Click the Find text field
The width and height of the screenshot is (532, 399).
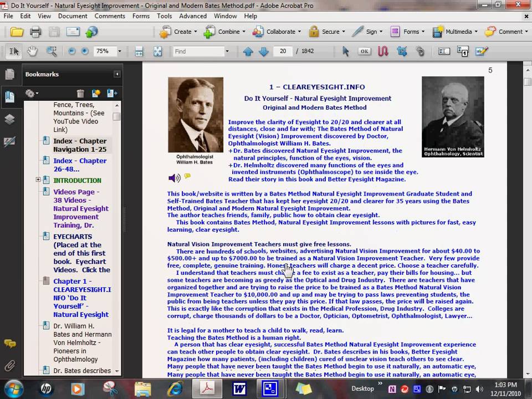198,52
